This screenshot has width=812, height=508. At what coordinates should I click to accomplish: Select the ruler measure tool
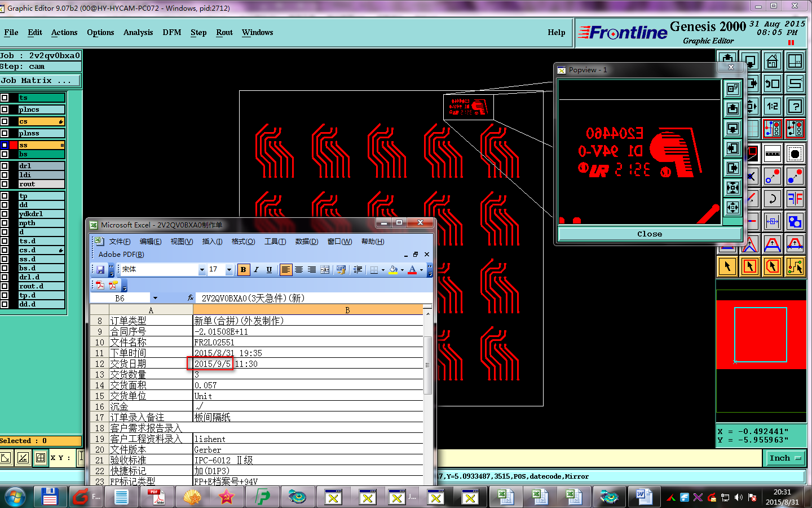click(x=772, y=152)
